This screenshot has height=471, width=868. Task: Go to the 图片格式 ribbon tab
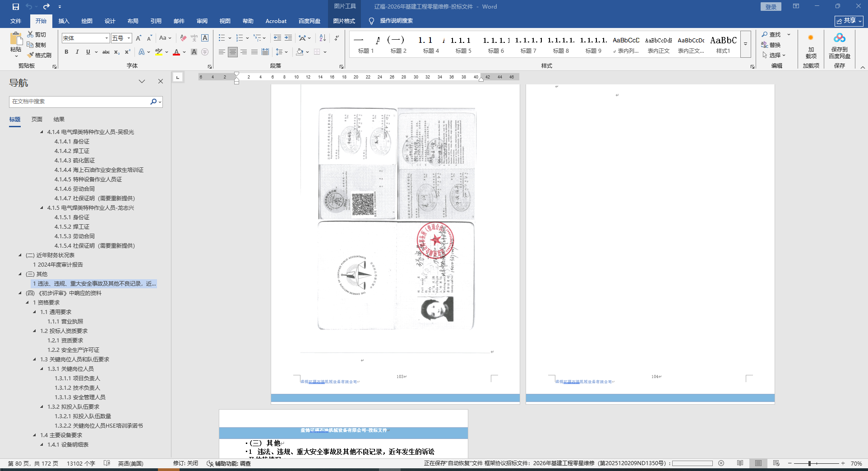tap(344, 21)
